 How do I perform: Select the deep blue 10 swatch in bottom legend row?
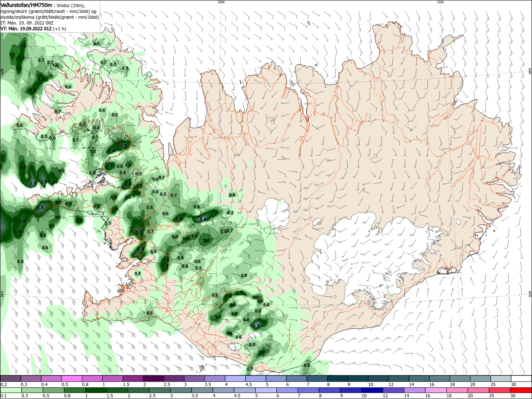(371, 391)
